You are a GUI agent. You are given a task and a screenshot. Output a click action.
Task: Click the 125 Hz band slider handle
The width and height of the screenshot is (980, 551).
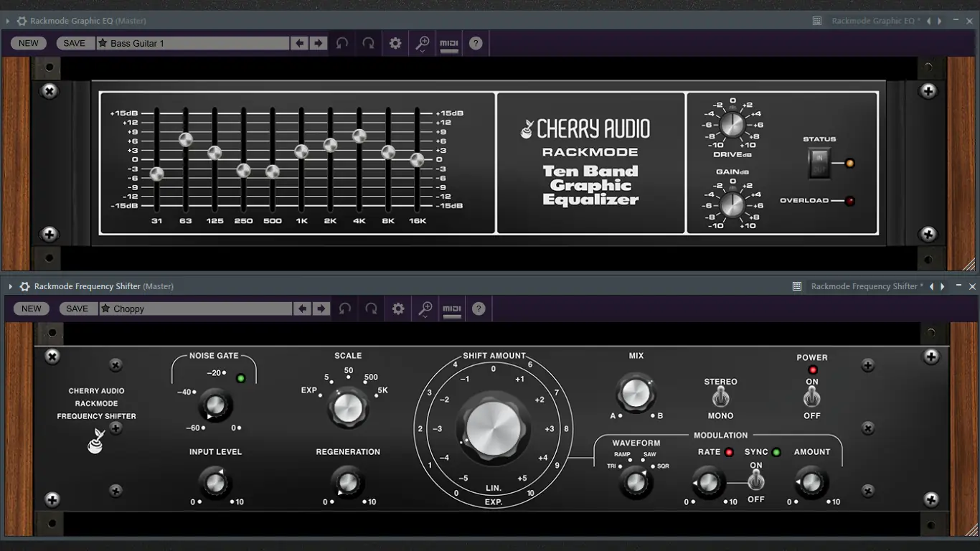pos(215,152)
